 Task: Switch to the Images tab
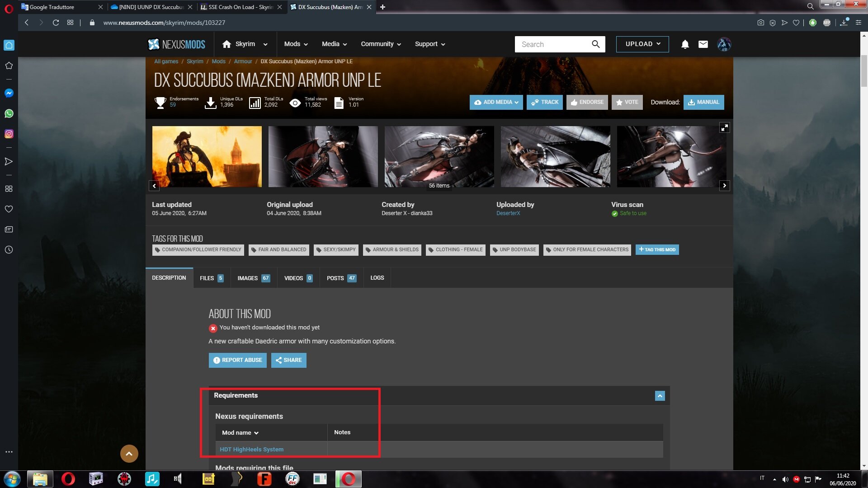(254, 278)
